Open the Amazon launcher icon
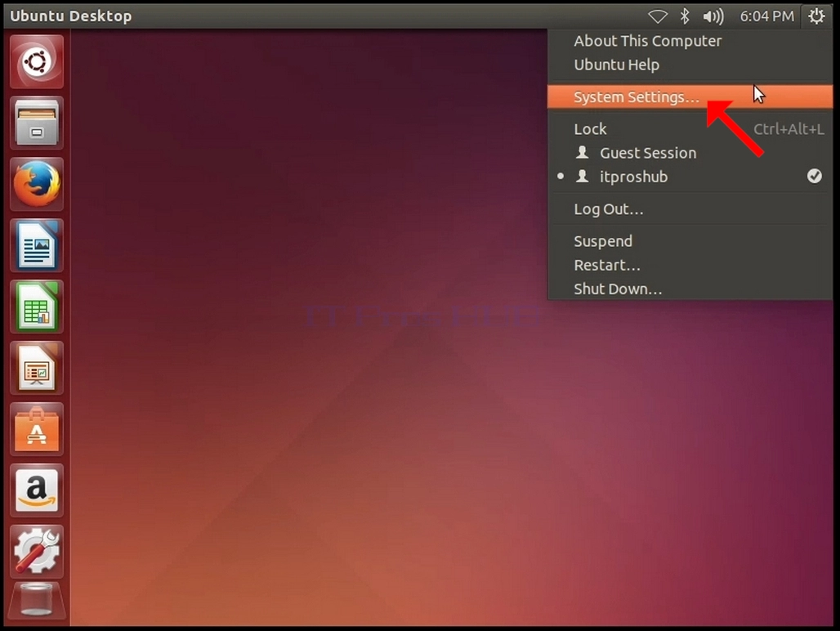This screenshot has width=840, height=631. click(37, 490)
